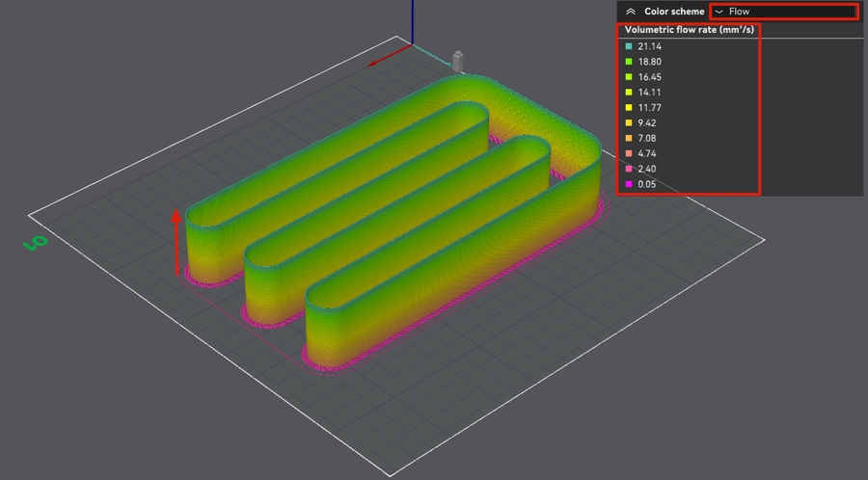868x480 pixels.
Task: Open the Flow color scheme dropdown
Action: pos(783,12)
